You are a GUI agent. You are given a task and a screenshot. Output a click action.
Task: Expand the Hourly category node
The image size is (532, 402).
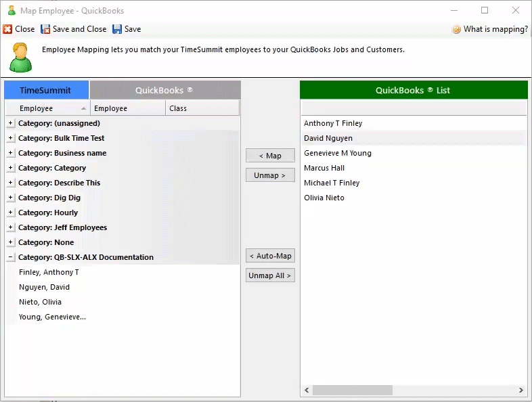click(x=10, y=213)
